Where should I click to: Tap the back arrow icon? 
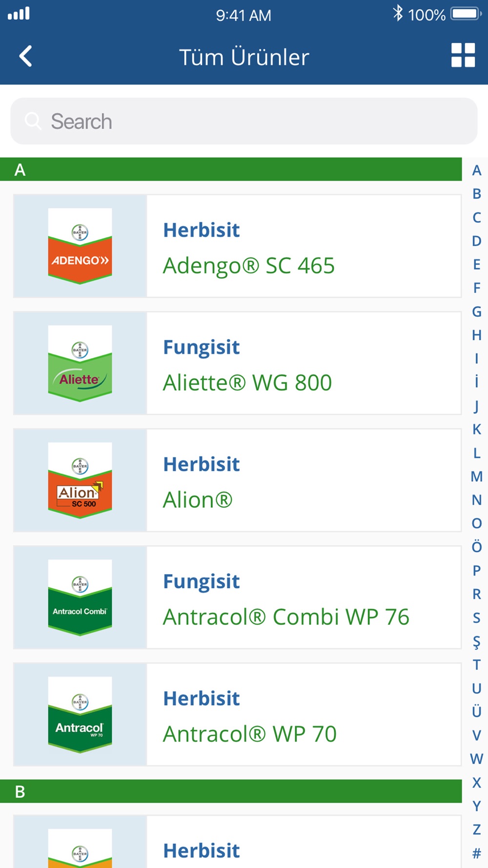[x=25, y=56]
